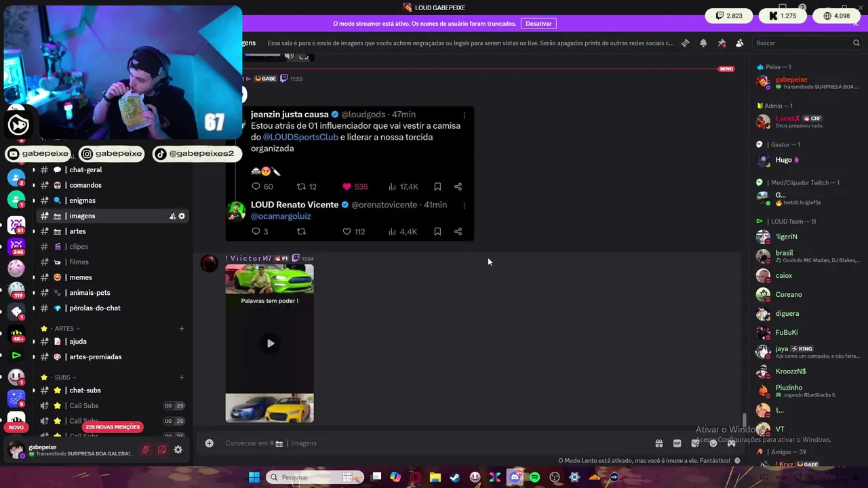Click the NOVO servers indicator
Viewport: 868px width, 488px height.
[16, 427]
